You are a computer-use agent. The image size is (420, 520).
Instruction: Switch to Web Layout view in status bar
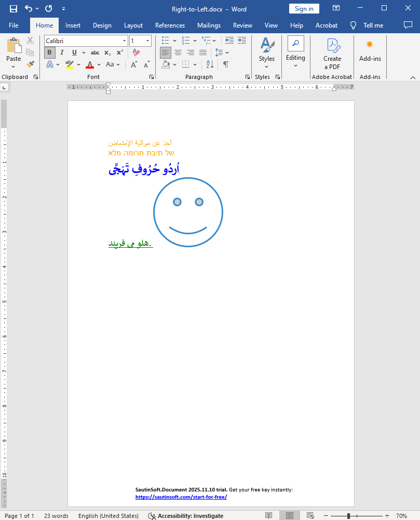click(310, 515)
